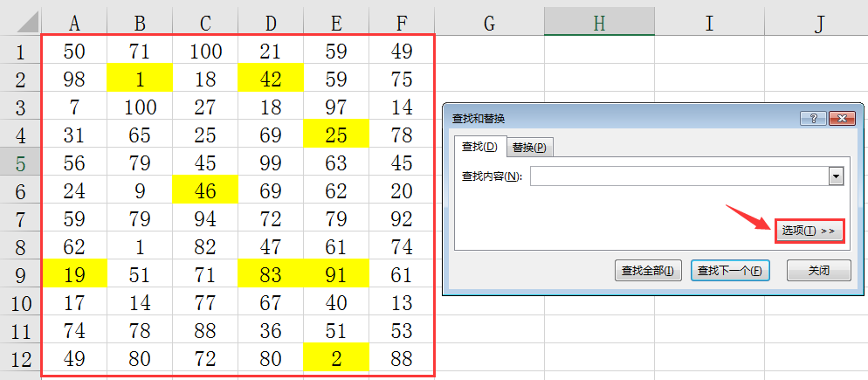
Task: Click cell B3 containing 100
Action: click(140, 107)
